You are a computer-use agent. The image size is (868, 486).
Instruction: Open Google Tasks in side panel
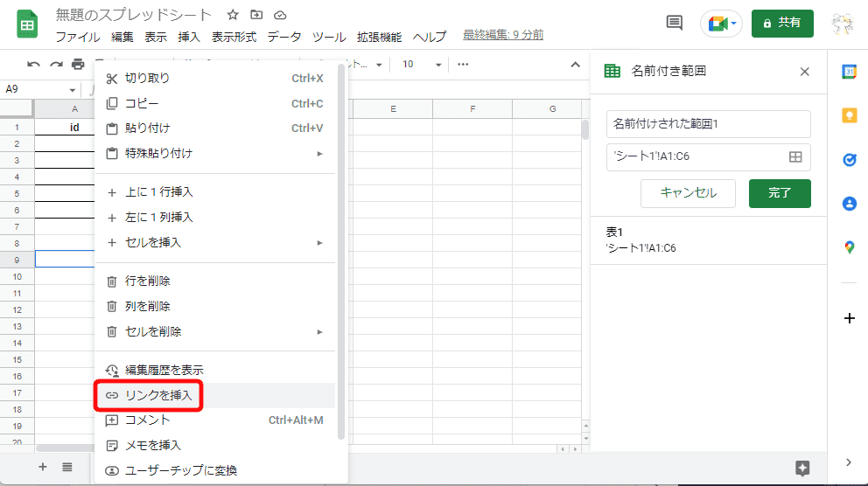pyautogui.click(x=849, y=159)
